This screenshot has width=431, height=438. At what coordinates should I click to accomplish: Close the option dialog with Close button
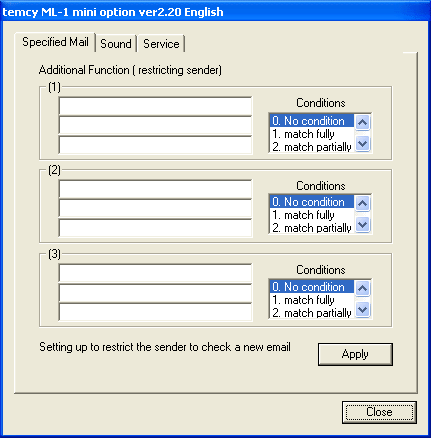point(379,412)
